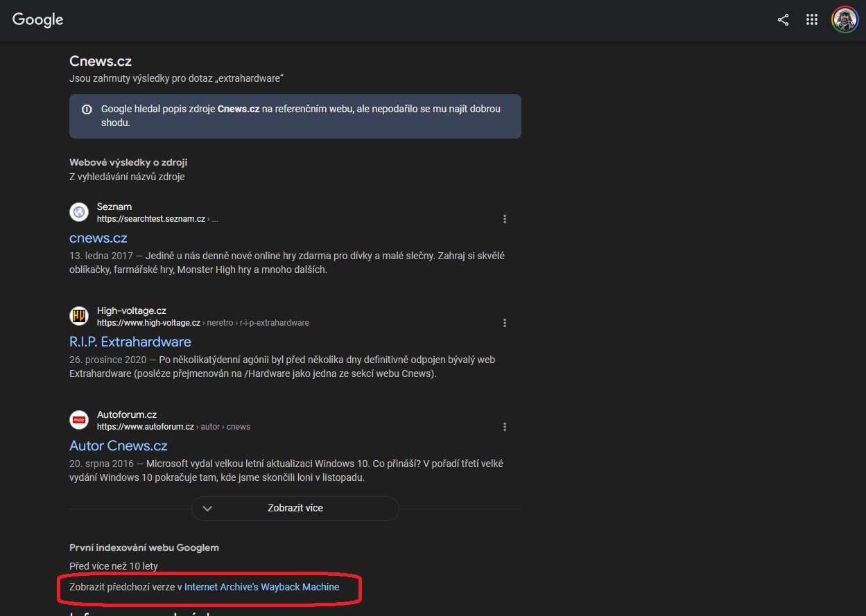Image resolution: width=866 pixels, height=616 pixels.
Task: Select the Cnews.cz page heading
Action: (x=100, y=61)
